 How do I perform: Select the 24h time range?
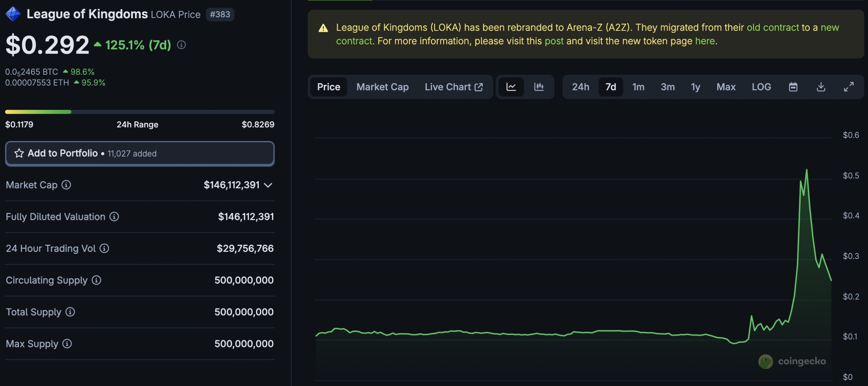(580, 87)
